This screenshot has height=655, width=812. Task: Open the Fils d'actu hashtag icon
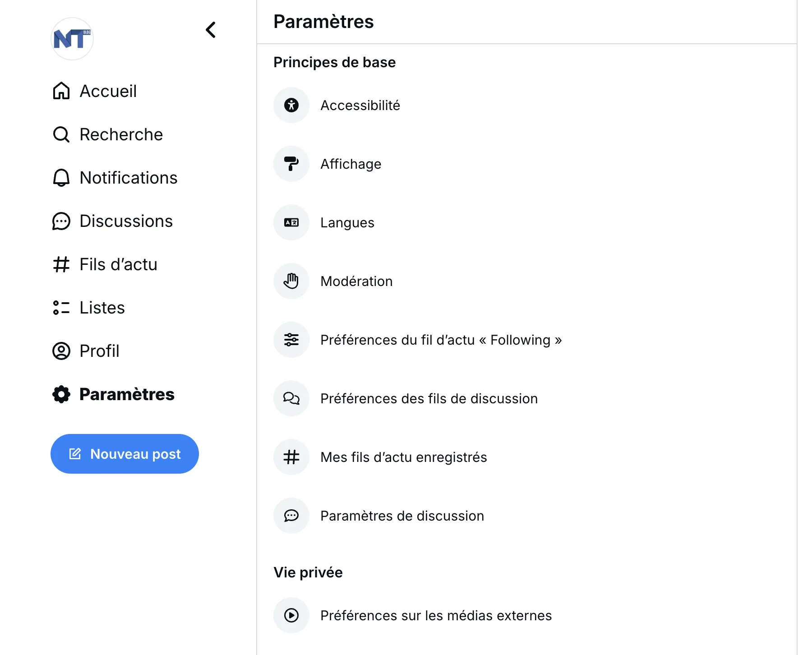(61, 264)
